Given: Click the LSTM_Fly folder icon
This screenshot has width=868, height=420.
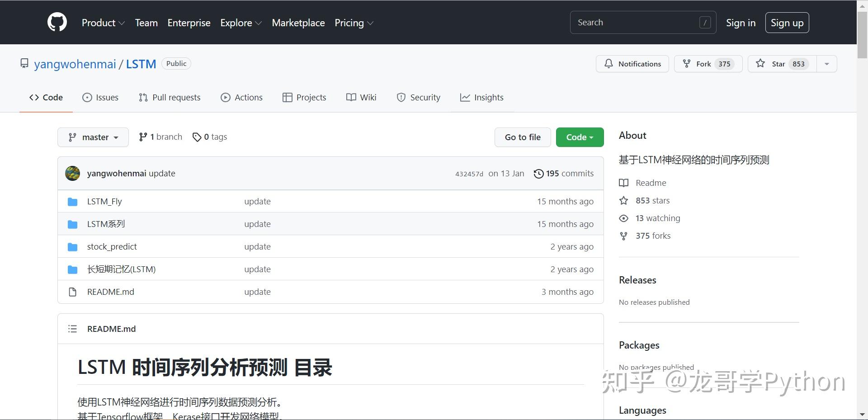Looking at the screenshot, I should 72,201.
